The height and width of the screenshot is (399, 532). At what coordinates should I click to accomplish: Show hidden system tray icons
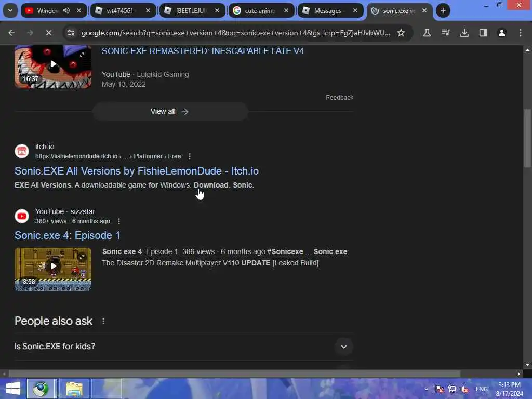click(x=427, y=389)
